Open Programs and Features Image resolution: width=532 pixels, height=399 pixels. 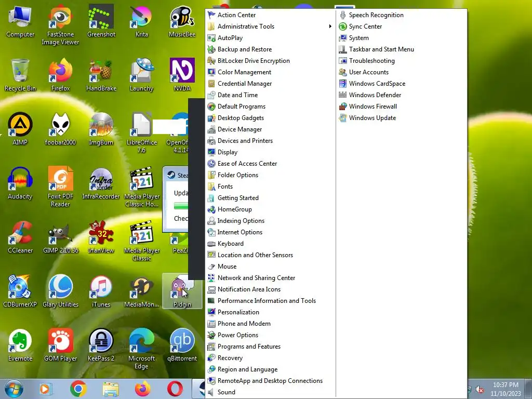coord(270,347)
